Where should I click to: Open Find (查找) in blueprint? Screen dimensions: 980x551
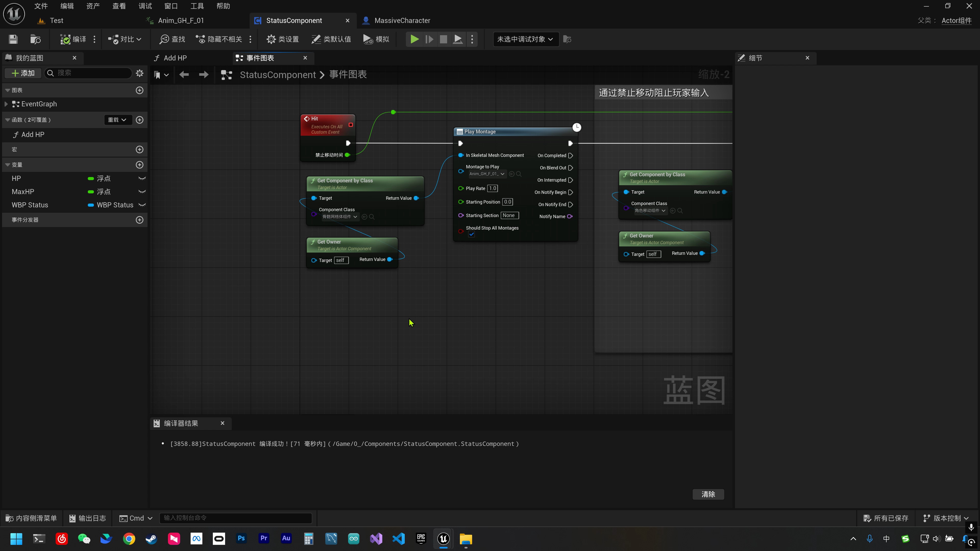coord(172,39)
